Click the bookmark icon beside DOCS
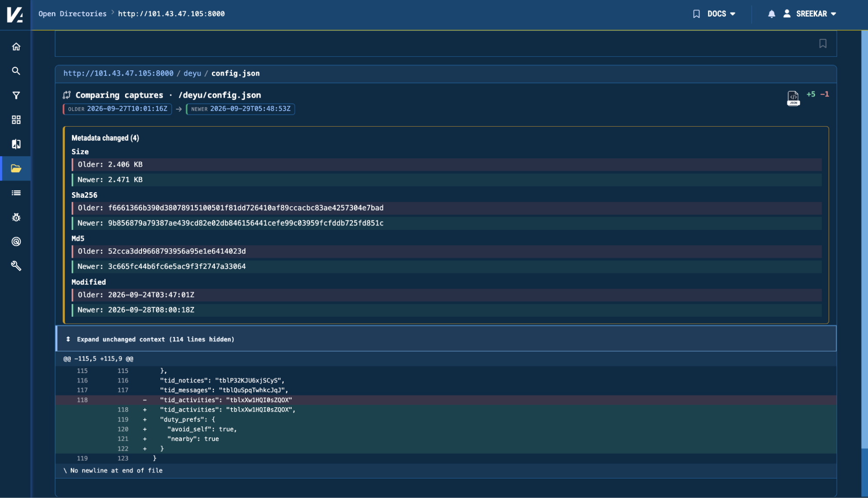This screenshot has width=868, height=498. click(x=696, y=14)
